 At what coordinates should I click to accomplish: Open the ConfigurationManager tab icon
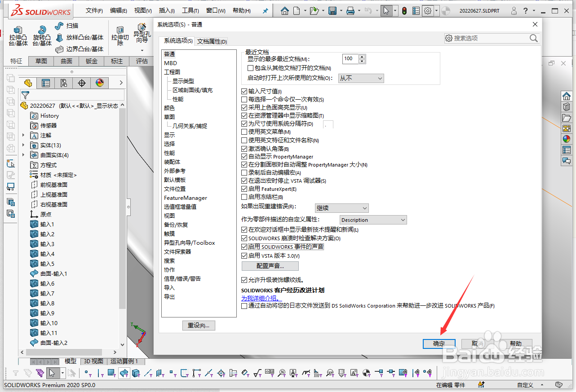[x=64, y=83]
